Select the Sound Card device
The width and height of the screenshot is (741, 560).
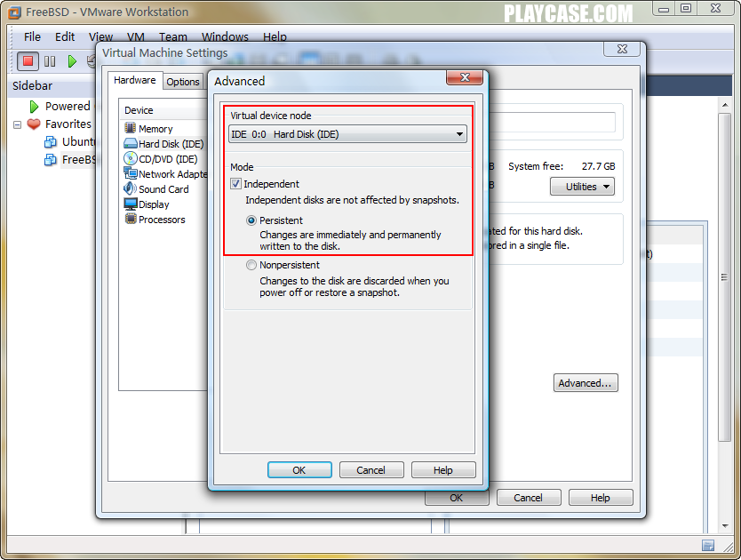coord(156,189)
